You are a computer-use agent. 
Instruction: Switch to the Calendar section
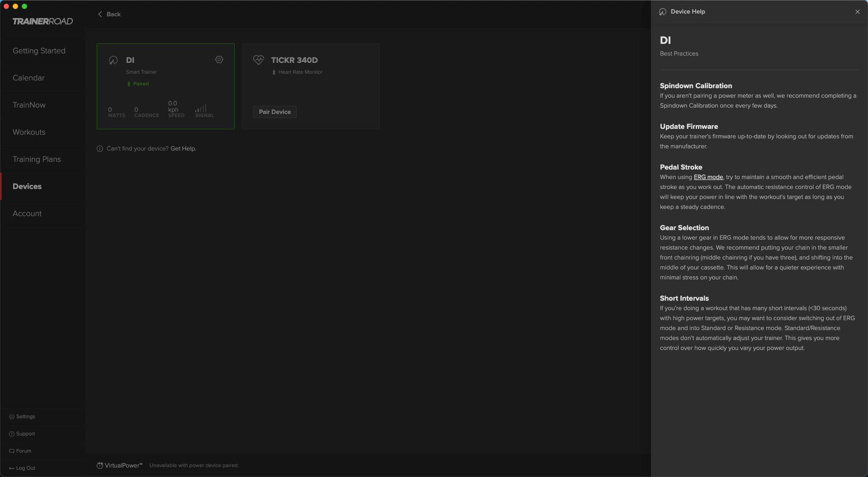(28, 78)
